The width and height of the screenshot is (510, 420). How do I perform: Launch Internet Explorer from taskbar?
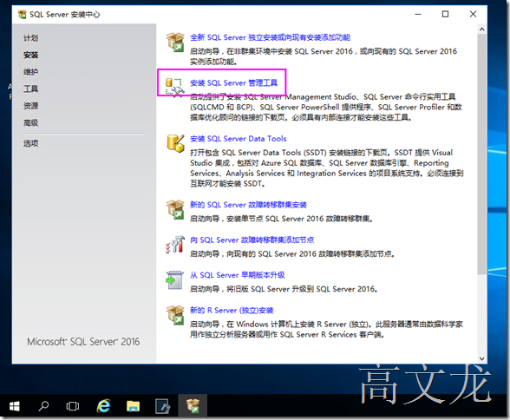pos(103,406)
